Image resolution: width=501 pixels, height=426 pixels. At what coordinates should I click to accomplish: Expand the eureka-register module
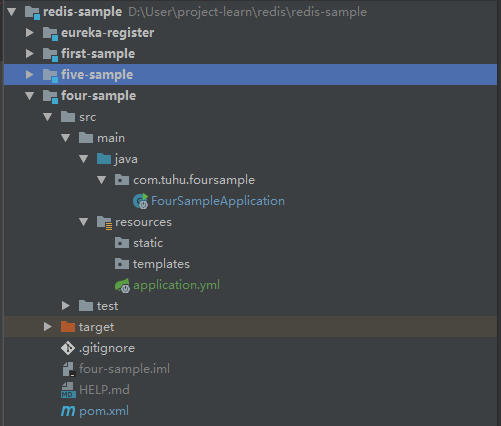click(30, 32)
